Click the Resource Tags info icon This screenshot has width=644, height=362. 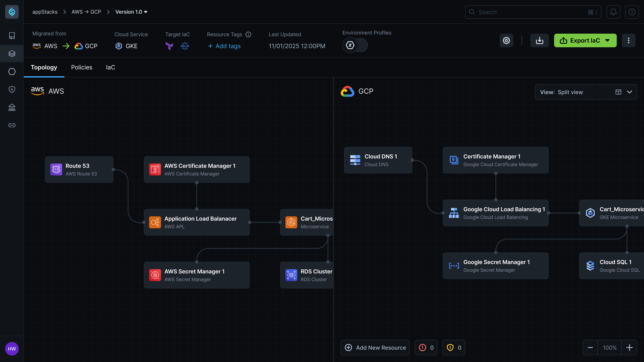pos(248,34)
